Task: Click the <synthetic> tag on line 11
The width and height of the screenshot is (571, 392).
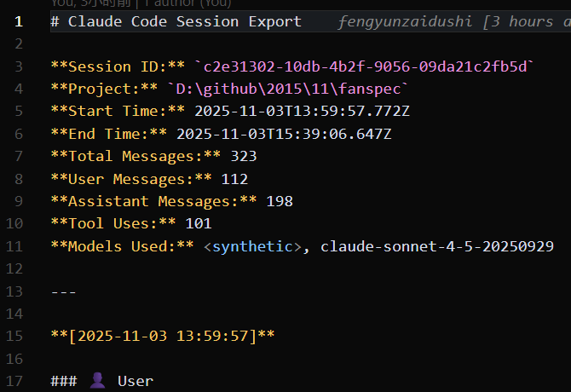Action: tap(252, 246)
